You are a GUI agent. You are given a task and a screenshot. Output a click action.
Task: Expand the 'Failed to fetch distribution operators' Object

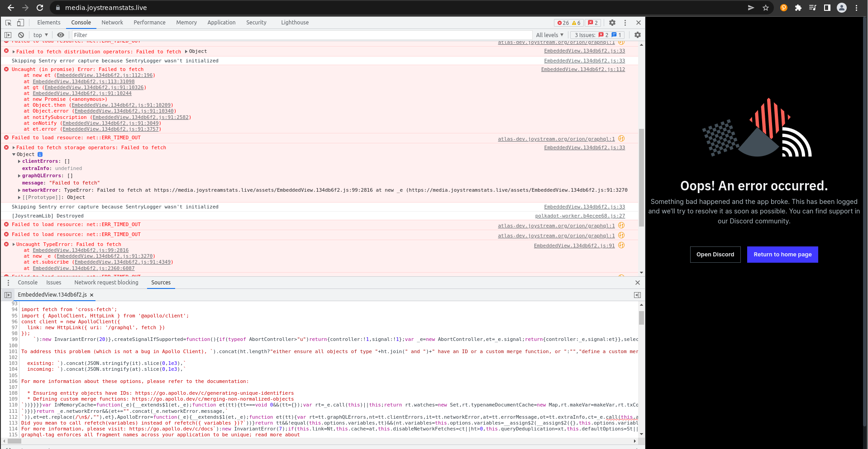(186, 51)
